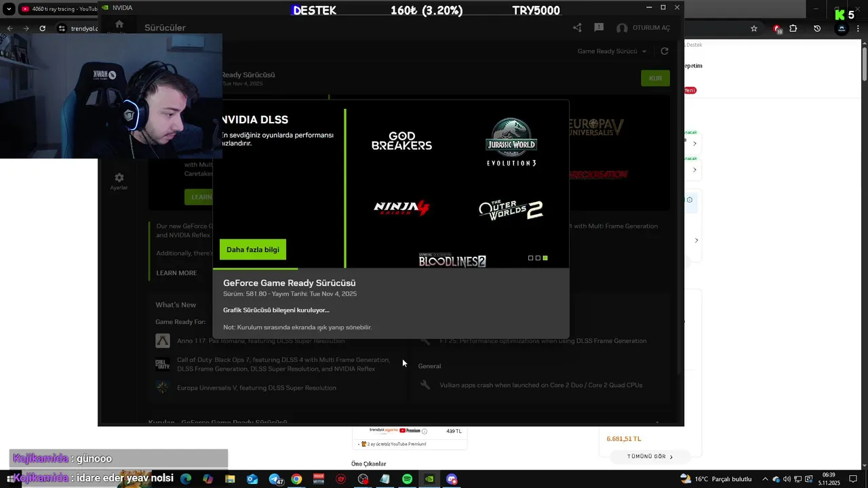The width and height of the screenshot is (868, 488).
Task: Click the info circle icon on Trendyol
Action: 690,200
